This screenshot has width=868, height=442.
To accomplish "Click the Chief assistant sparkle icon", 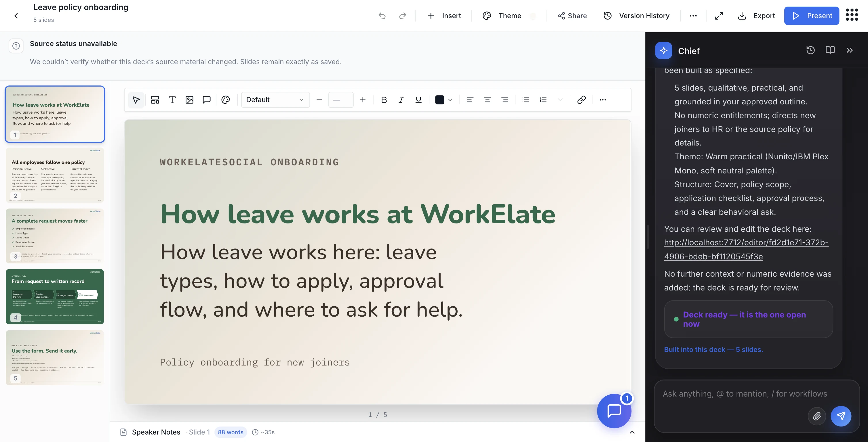I will pos(663,51).
